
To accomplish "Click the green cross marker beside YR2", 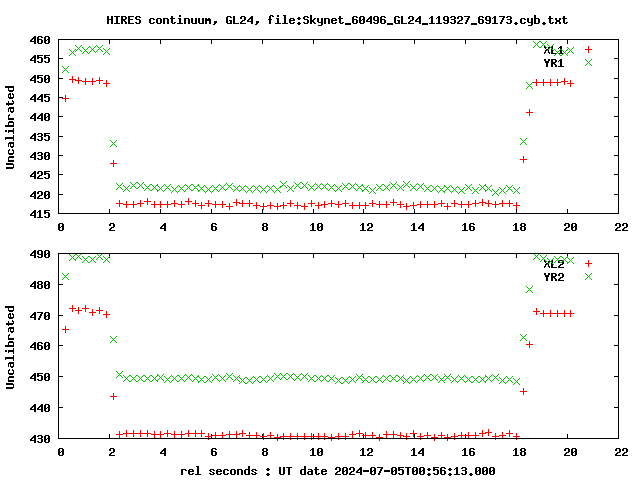I will [588, 277].
